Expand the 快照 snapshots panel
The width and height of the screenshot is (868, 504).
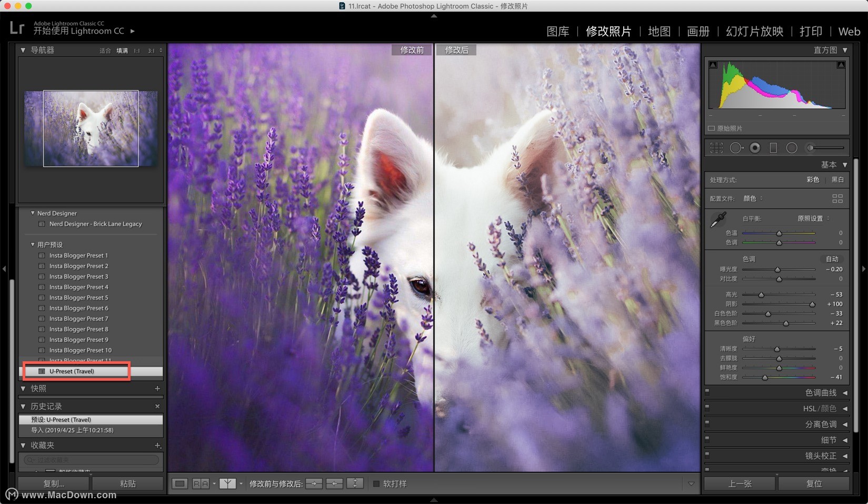(x=23, y=389)
